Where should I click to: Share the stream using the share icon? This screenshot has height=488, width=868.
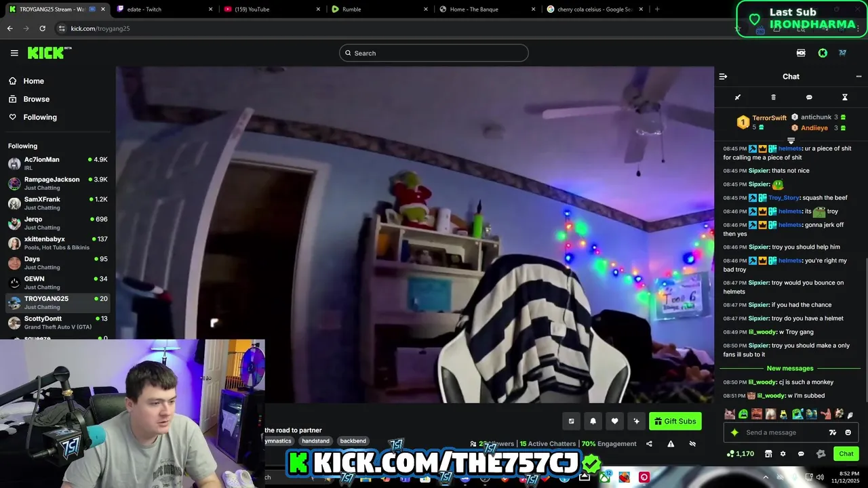tap(649, 444)
